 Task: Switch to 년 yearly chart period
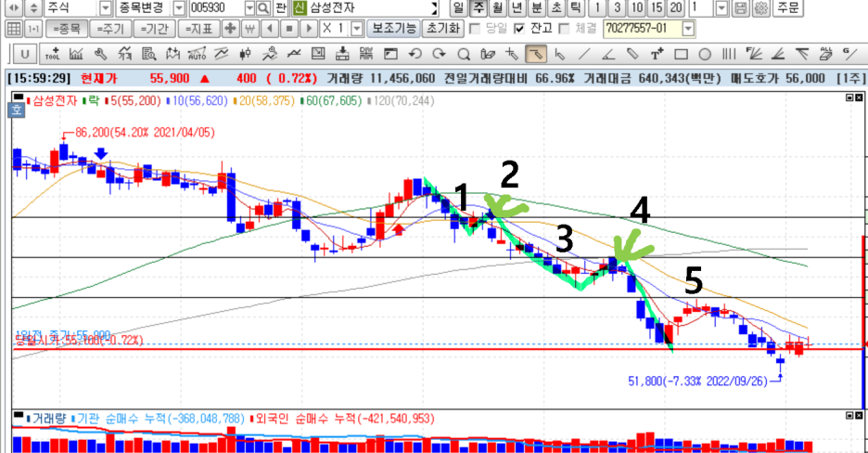(517, 8)
